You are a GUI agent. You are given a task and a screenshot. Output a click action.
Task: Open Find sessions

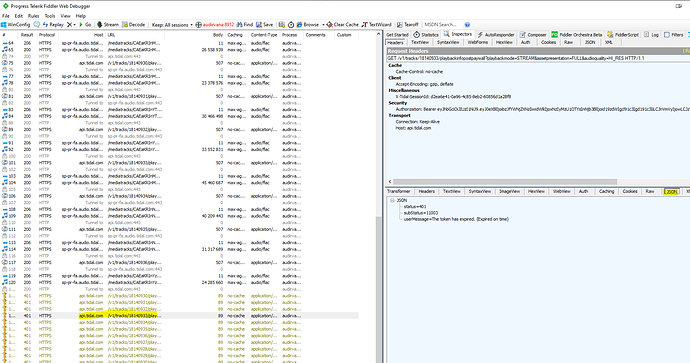(245, 25)
